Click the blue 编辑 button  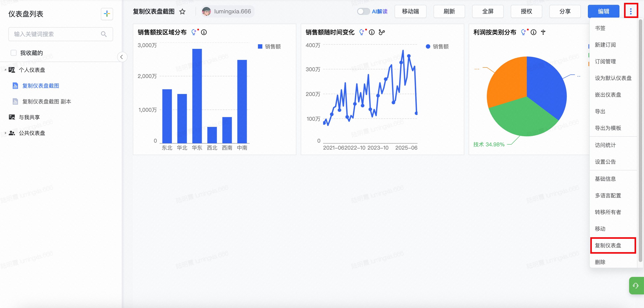click(x=603, y=11)
